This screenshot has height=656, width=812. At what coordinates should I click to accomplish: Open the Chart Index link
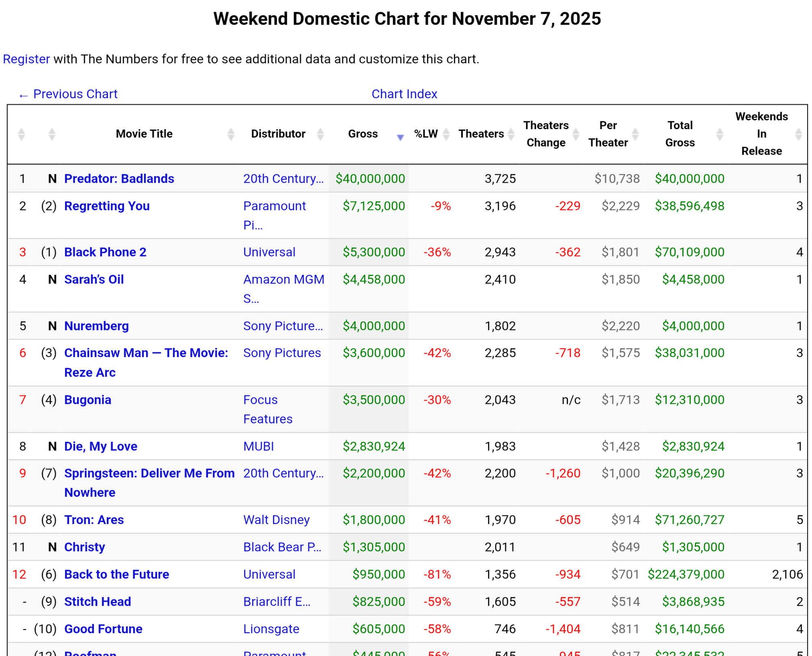pos(404,94)
